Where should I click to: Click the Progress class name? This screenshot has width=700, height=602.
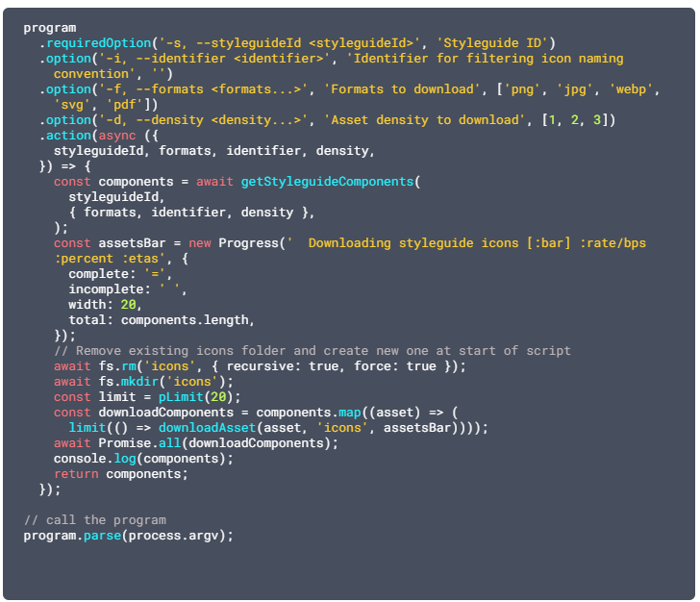click(x=249, y=243)
